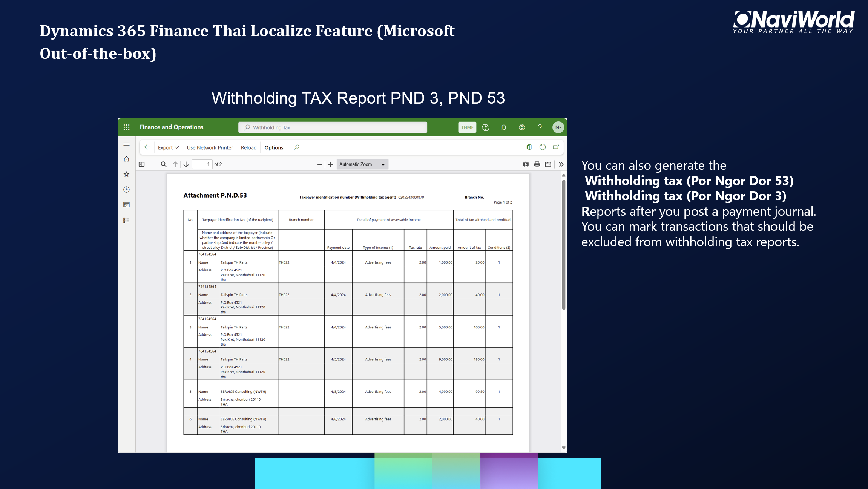Click 'Type of income (1)' header
This screenshot has height=489, width=868.
[378, 248]
